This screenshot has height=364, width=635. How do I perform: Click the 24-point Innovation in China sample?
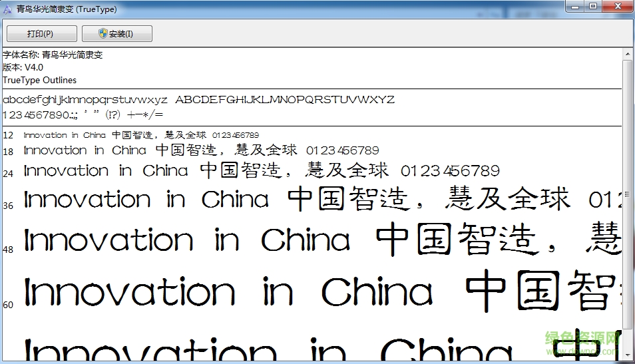coord(262,170)
